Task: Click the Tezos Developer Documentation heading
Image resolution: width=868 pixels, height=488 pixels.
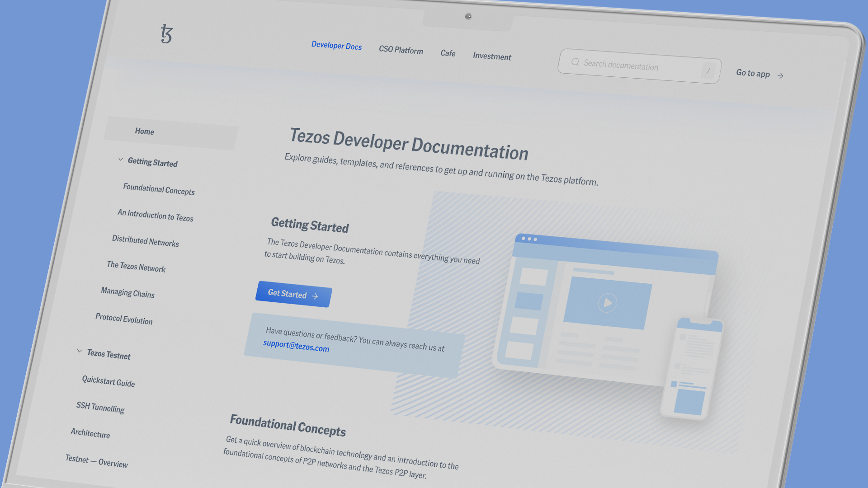Action: coord(409,144)
